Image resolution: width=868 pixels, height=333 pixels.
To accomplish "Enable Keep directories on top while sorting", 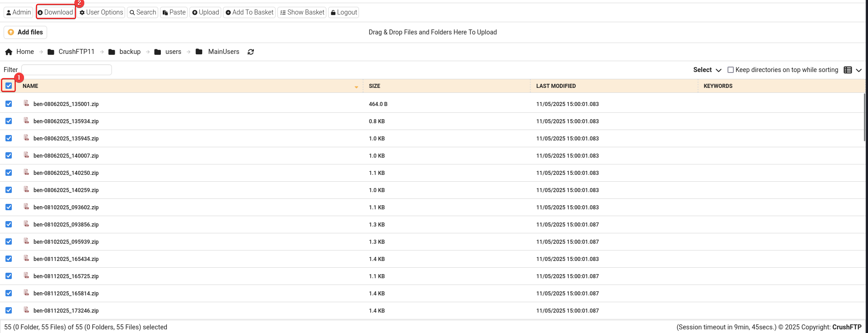I will [x=730, y=70].
